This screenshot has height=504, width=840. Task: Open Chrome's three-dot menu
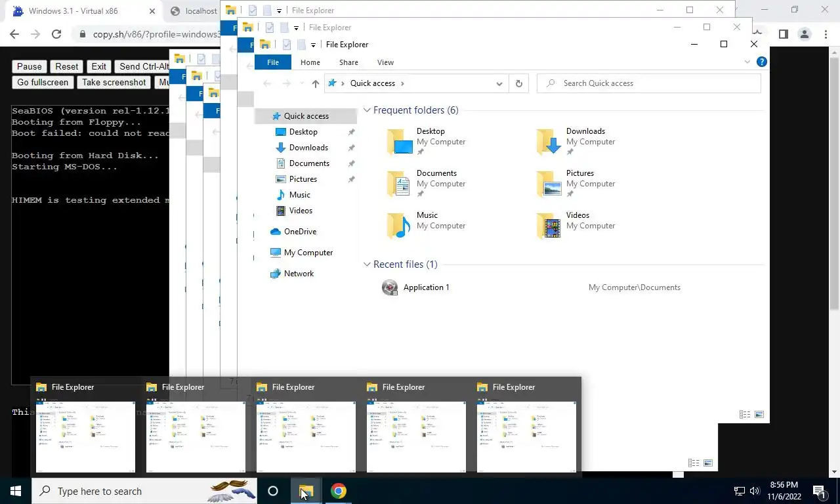tap(826, 34)
